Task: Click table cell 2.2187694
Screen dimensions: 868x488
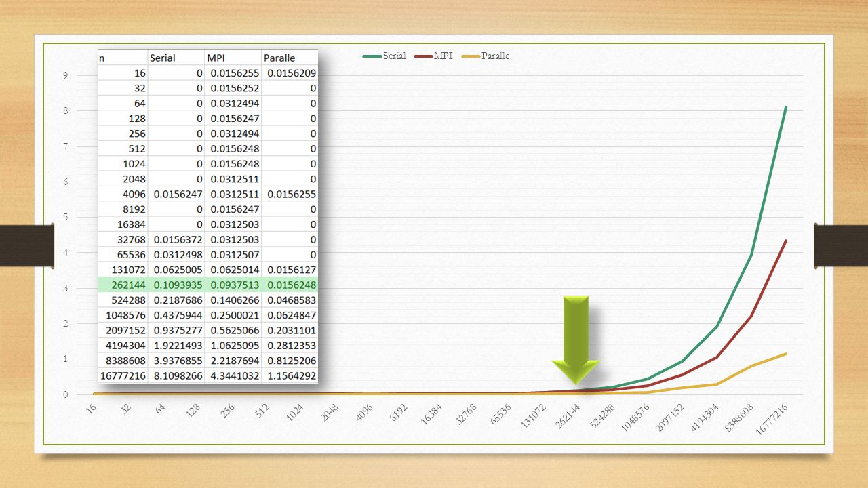Action: coord(235,361)
